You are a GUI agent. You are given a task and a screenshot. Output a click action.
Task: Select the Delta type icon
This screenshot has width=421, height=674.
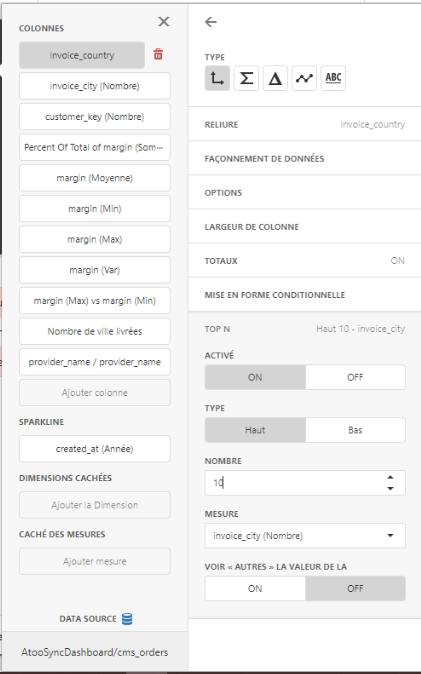pyautogui.click(x=275, y=78)
